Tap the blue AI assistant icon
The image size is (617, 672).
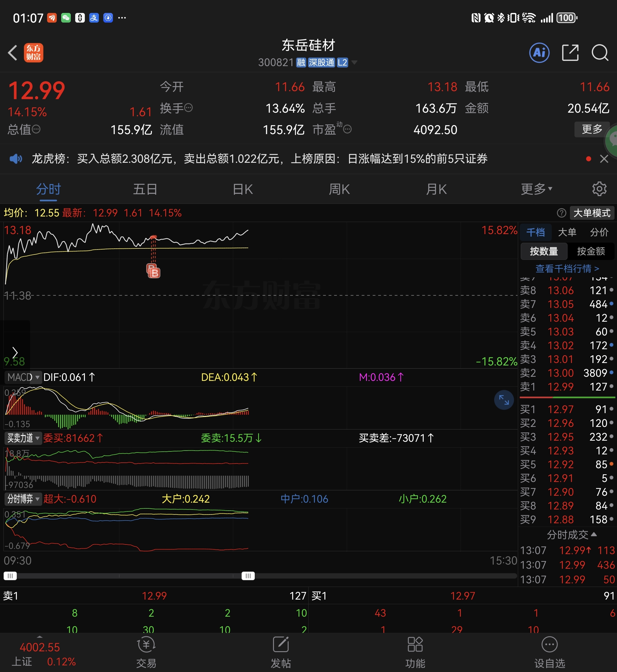click(x=539, y=53)
